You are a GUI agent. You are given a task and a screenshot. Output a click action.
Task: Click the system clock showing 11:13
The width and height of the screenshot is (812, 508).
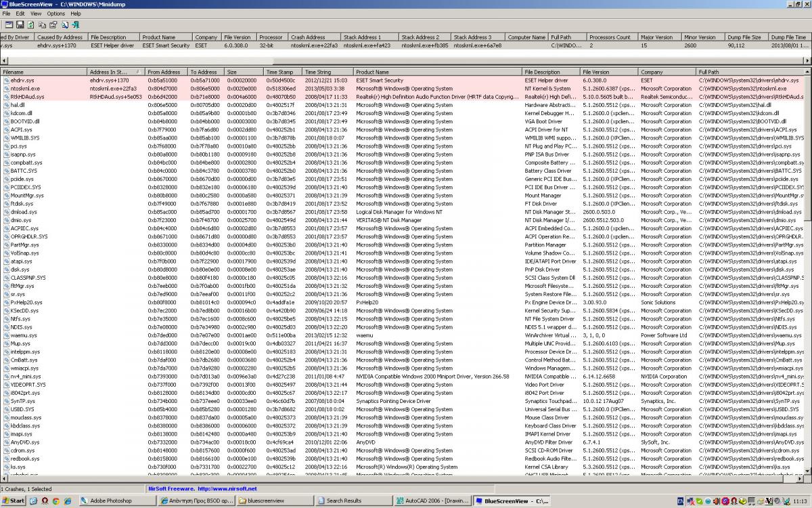(801, 501)
